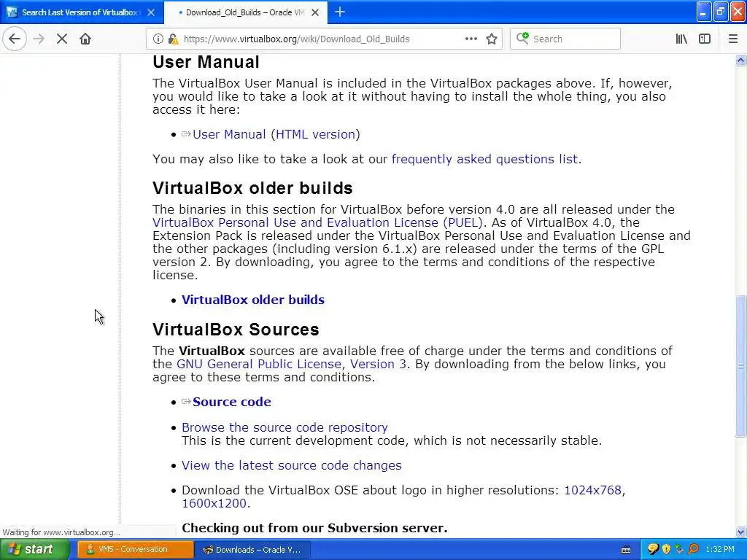Viewport: 747px width, 560px height.
Task: Close the Download_Old_Builds tab
Action: point(315,12)
